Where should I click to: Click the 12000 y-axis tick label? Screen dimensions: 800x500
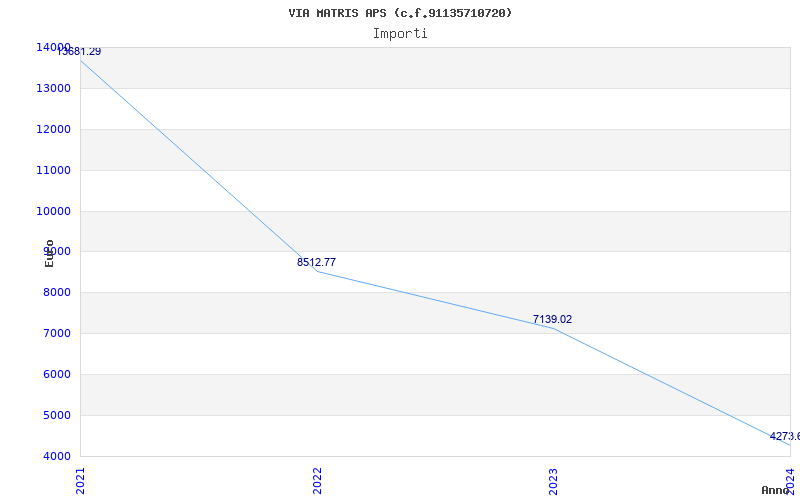53,129
